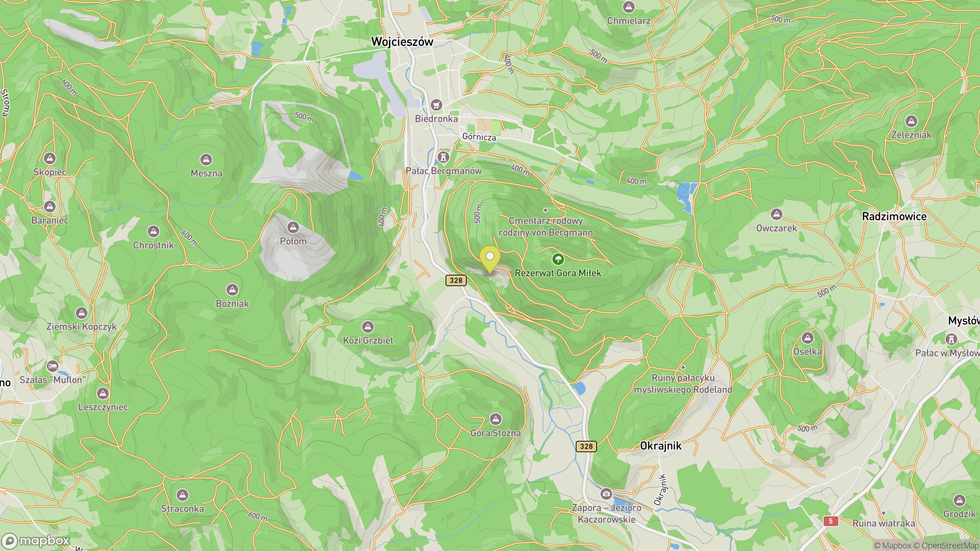Select the Kozi Grzbiet peak icon
This screenshot has height=551, width=980.
pos(368,327)
